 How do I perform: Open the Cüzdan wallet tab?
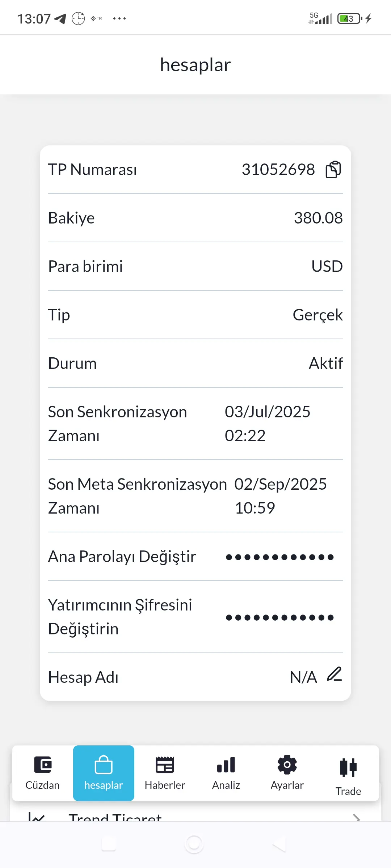click(x=43, y=773)
